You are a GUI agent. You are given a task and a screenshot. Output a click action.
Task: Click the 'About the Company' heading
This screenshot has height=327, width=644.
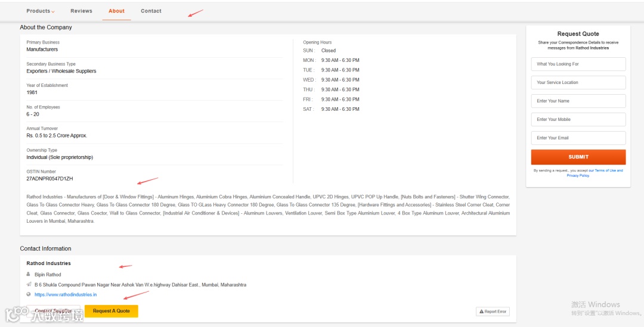coord(45,27)
